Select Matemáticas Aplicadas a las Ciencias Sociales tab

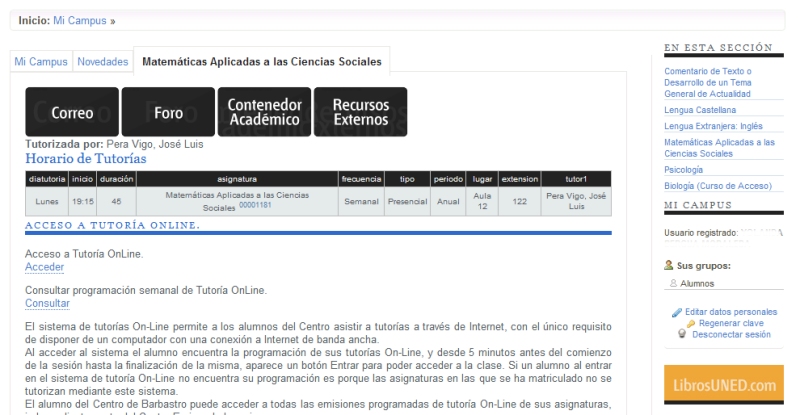pos(261,62)
